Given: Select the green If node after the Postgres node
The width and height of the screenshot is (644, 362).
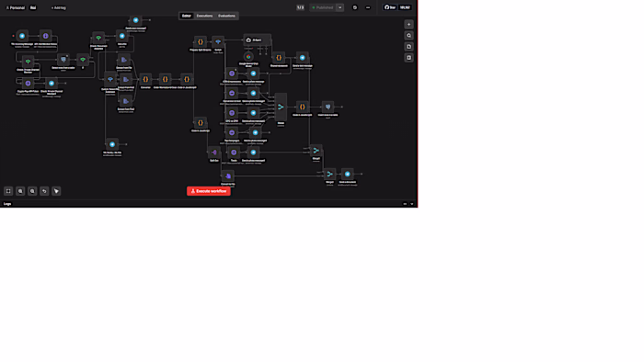Looking at the screenshot, I should pos(83,60).
